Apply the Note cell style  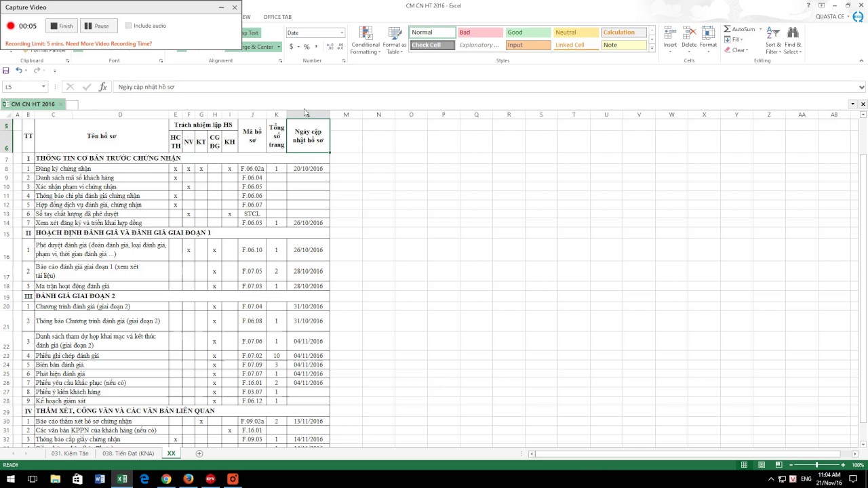[624, 45]
